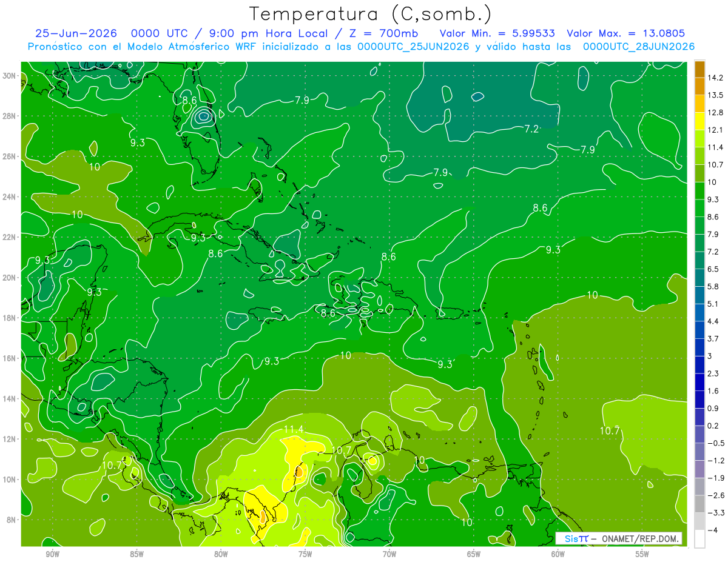This screenshot has width=728, height=562.
Task: Click the white swatch at the legend bottom
Action: point(699,538)
